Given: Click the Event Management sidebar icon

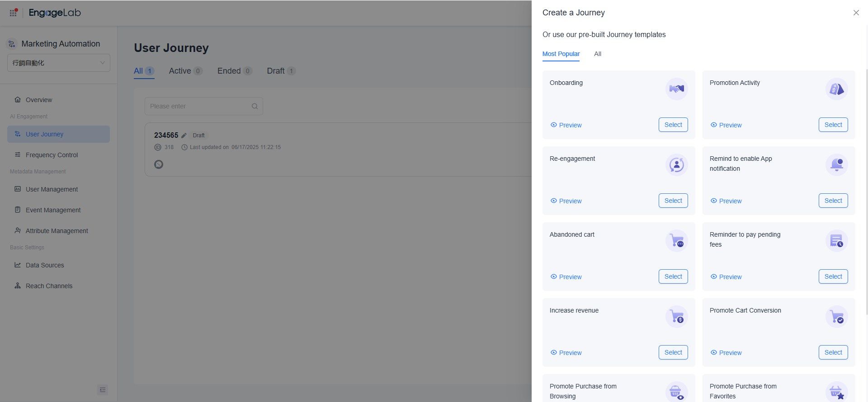Looking at the screenshot, I should 18,210.
